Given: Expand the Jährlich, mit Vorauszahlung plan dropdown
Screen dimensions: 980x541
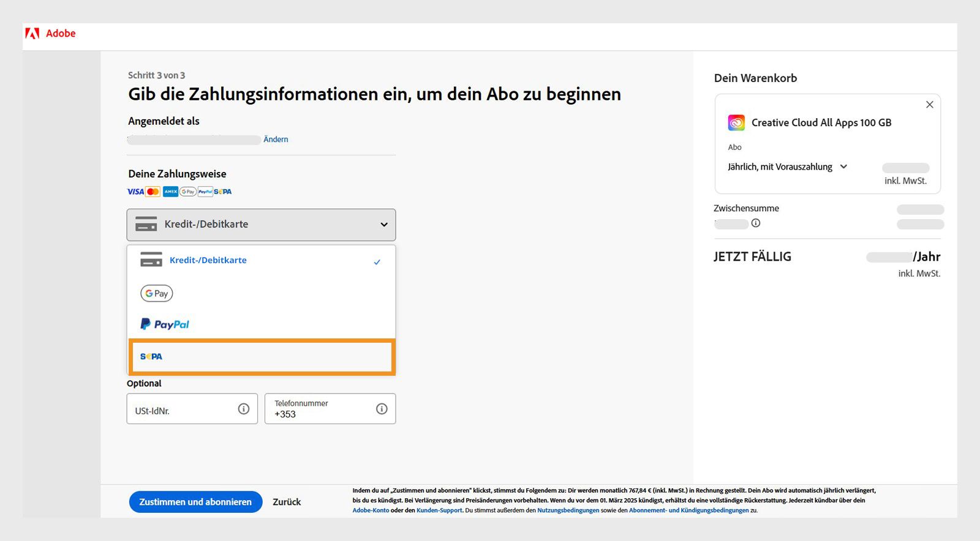Looking at the screenshot, I should coord(787,166).
